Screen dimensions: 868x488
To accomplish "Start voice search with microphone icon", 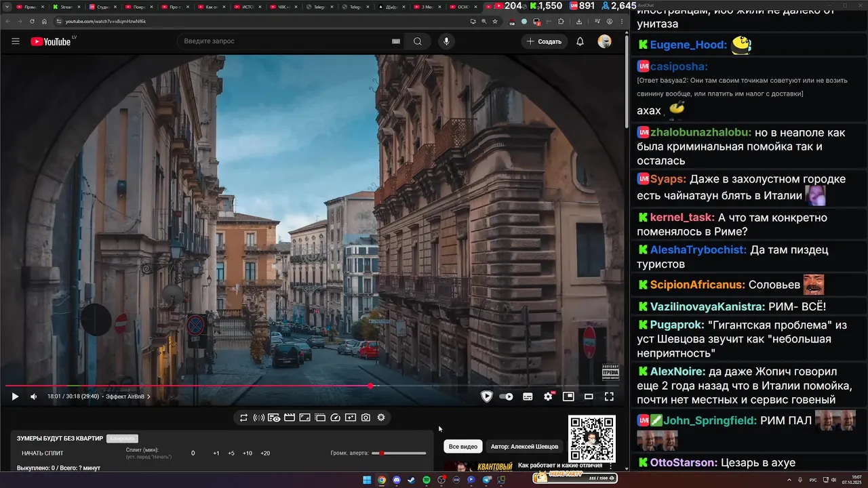I will point(446,41).
